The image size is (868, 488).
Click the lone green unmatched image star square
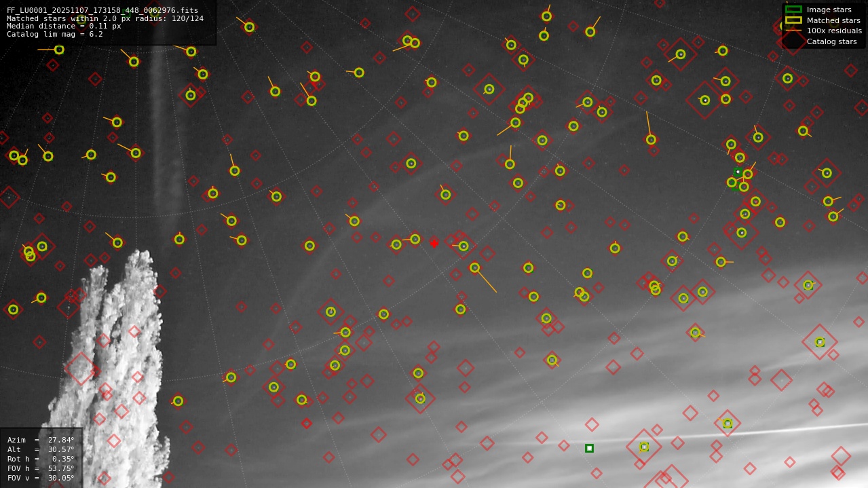click(589, 448)
